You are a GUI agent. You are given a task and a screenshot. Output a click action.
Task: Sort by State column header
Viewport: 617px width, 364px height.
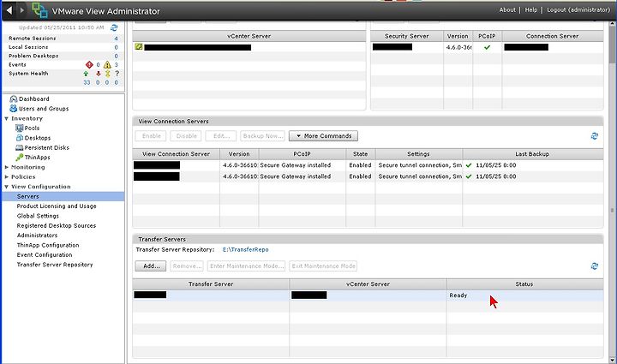tap(361, 154)
